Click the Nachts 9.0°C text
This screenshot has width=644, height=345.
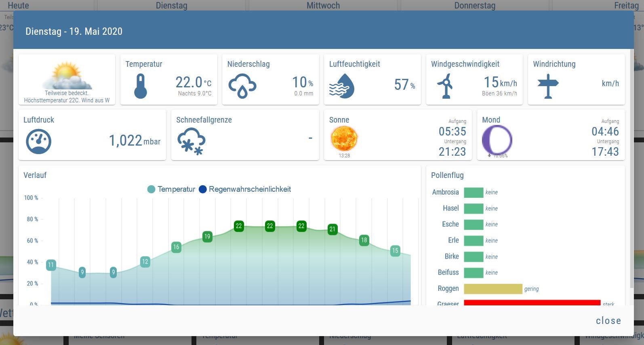pyautogui.click(x=195, y=93)
